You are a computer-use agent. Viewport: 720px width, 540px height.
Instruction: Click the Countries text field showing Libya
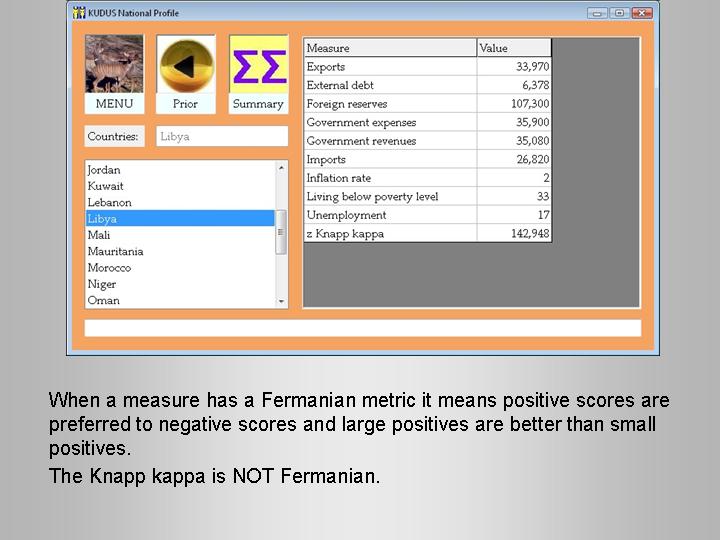(221, 136)
